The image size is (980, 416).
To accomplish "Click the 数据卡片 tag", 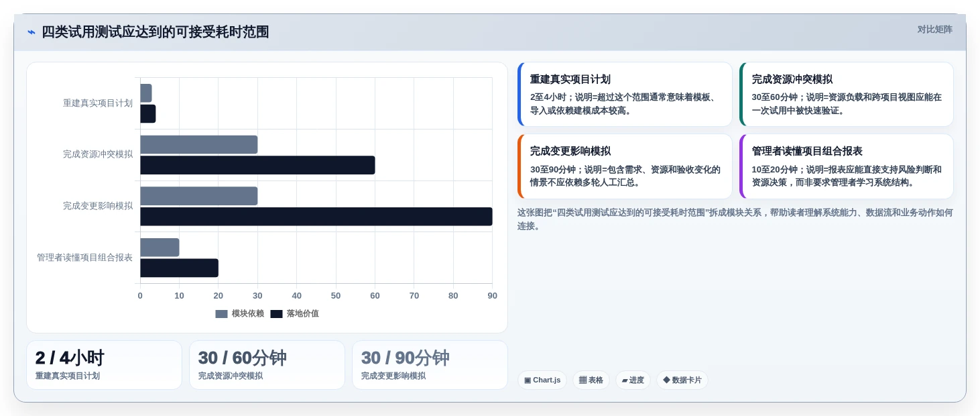I will click(682, 380).
